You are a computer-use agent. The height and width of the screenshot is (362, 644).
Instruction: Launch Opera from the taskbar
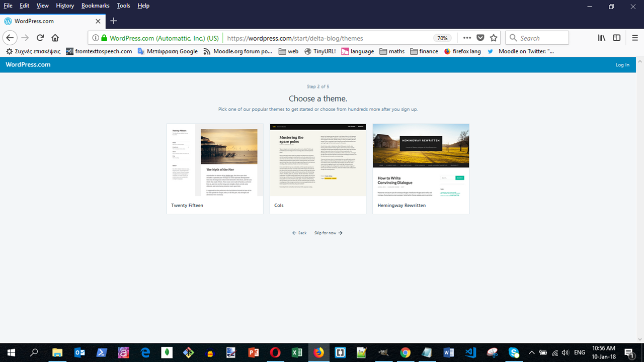[x=275, y=352]
